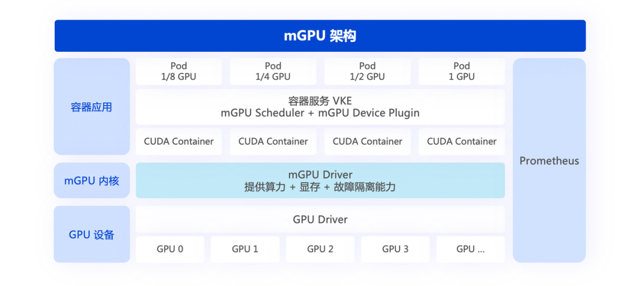This screenshot has height=286, width=644.
Task: Select the 容器服务 VKE scheduler block
Action: click(320, 107)
